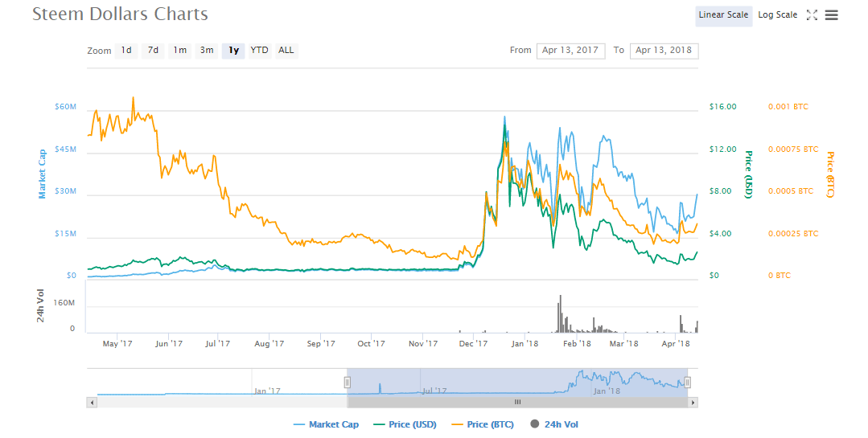Edit the To date field
This screenshot has width=868, height=438.
tap(664, 51)
